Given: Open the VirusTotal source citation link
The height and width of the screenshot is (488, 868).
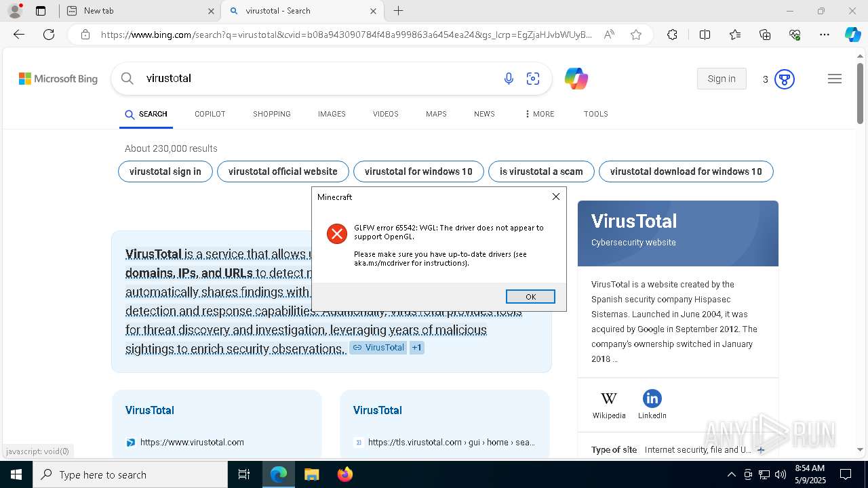Looking at the screenshot, I should (378, 348).
